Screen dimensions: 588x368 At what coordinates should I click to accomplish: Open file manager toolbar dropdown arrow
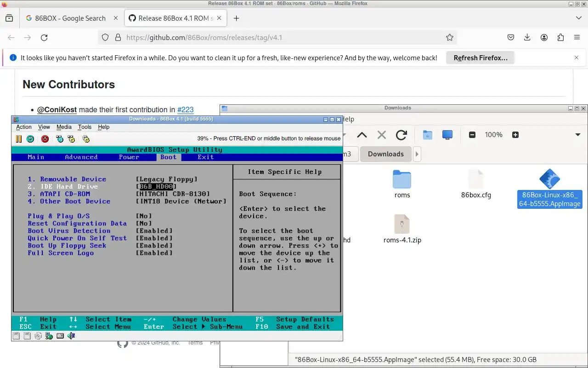[x=578, y=135]
